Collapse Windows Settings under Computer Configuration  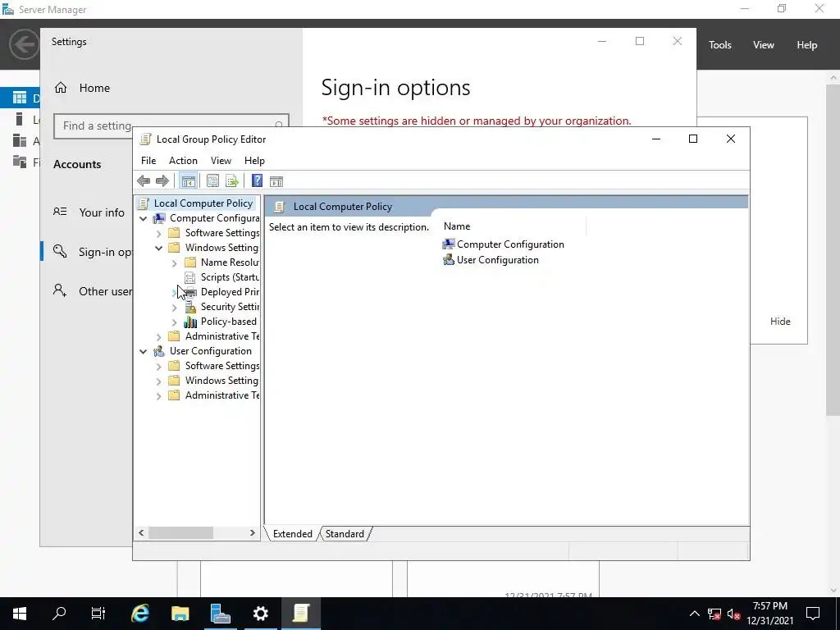tap(158, 248)
